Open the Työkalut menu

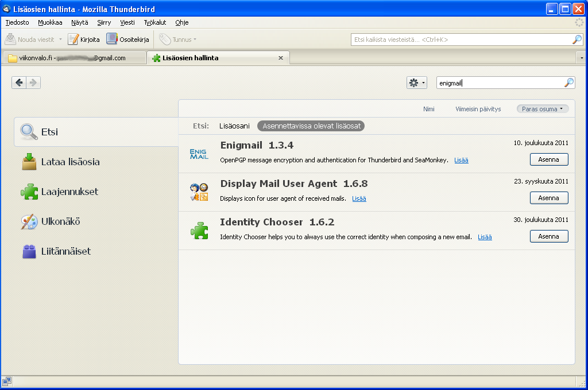pyautogui.click(x=155, y=22)
